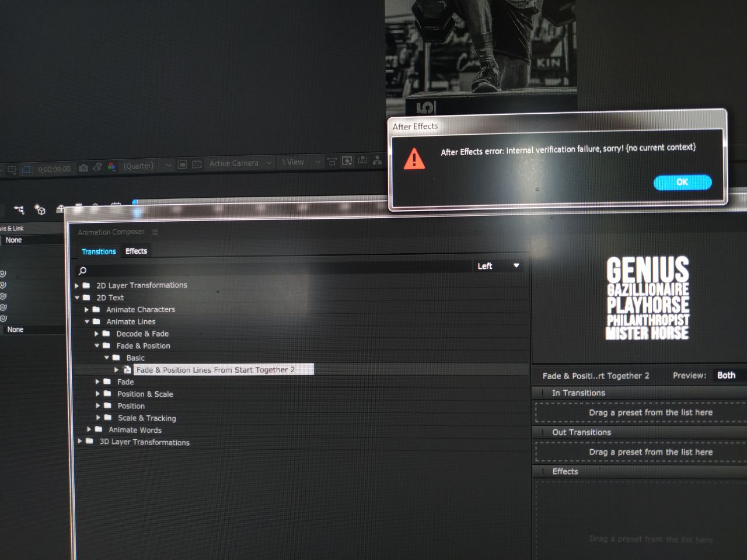Toggle the transparency grid icon
The height and width of the screenshot is (560, 747).
(x=197, y=164)
